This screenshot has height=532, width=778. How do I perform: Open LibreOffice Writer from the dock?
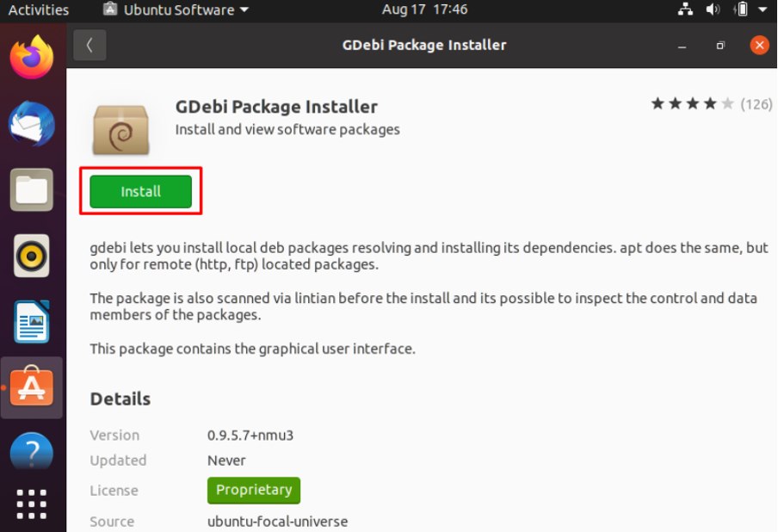coord(32,321)
